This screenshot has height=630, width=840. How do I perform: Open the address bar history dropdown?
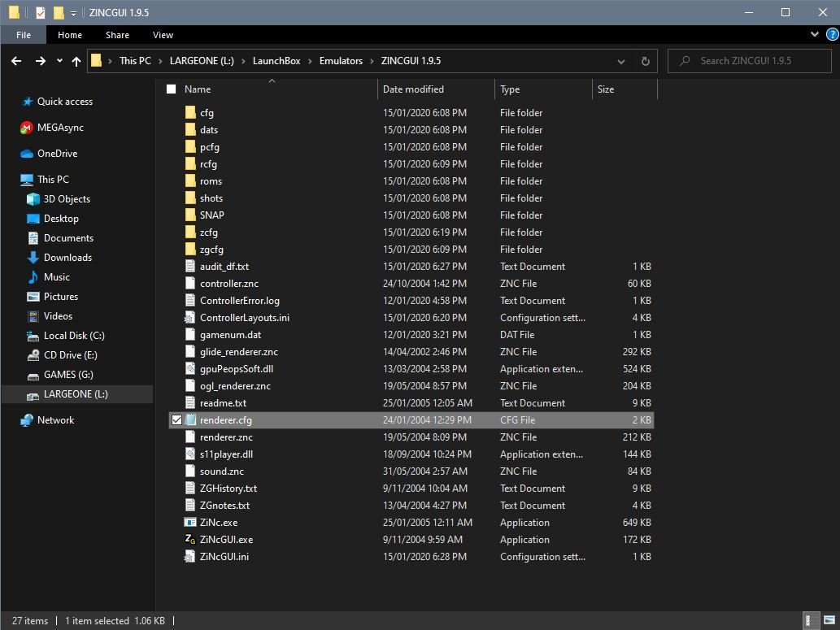621,61
